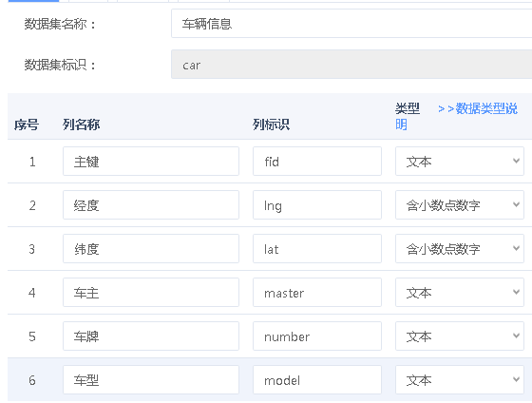The image size is (532, 403).
Task: Select the column name field 经度
Action: (151, 204)
